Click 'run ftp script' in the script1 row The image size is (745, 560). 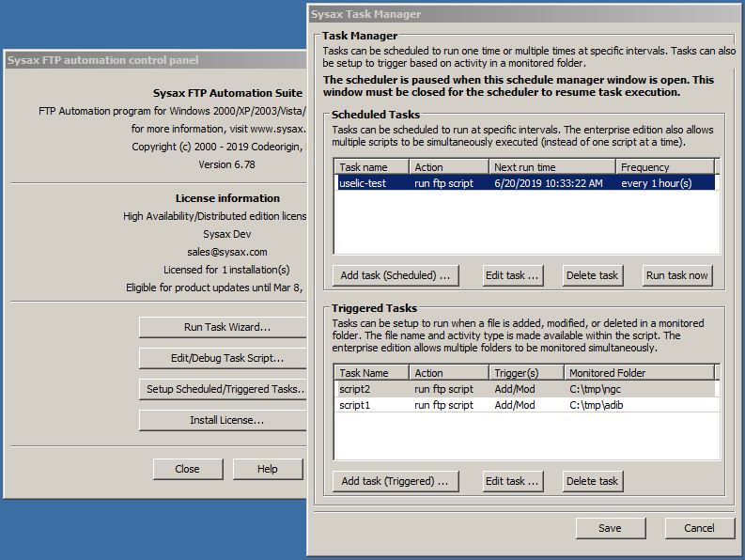[443, 405]
